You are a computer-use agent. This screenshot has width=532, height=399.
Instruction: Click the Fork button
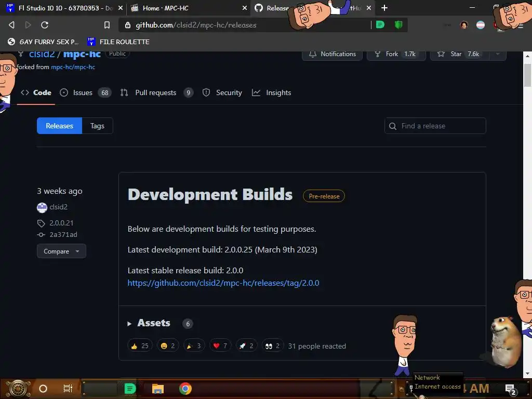(x=396, y=54)
